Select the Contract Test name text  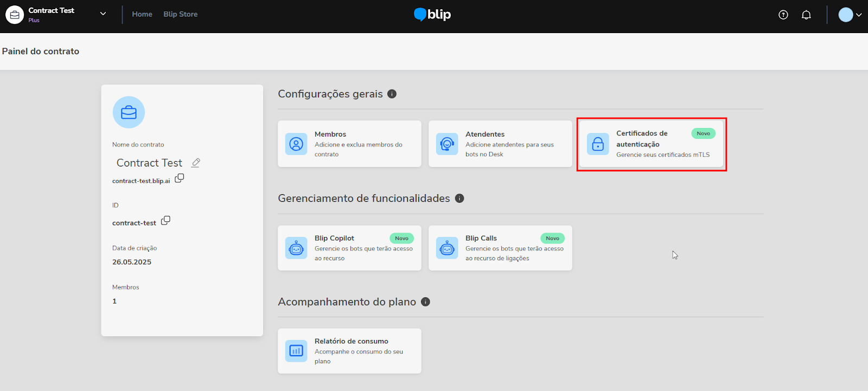click(x=149, y=163)
